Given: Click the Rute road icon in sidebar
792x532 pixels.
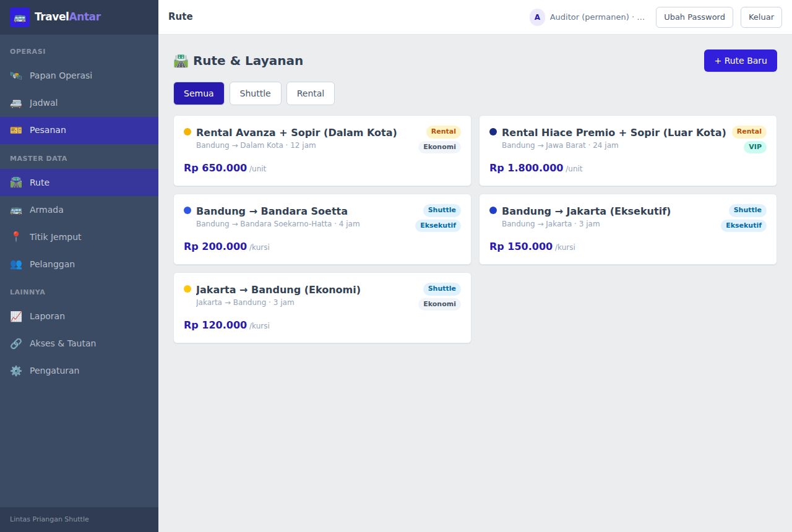Looking at the screenshot, I should coord(16,182).
